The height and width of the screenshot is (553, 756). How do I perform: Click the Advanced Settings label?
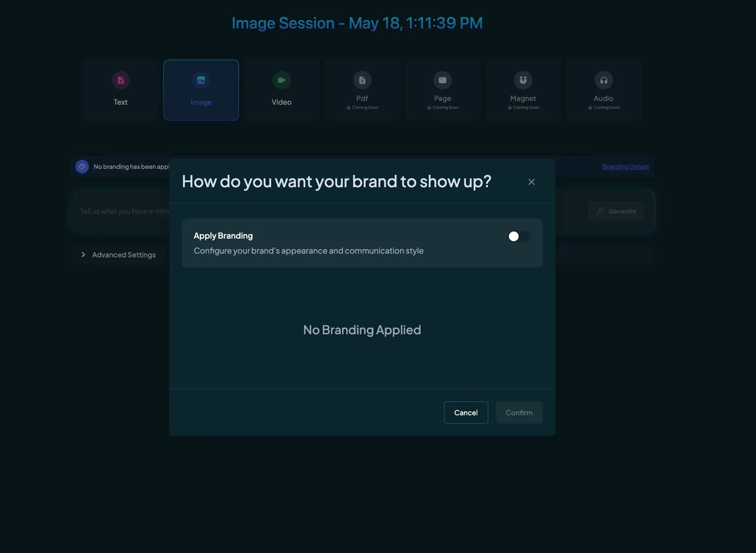click(x=124, y=255)
